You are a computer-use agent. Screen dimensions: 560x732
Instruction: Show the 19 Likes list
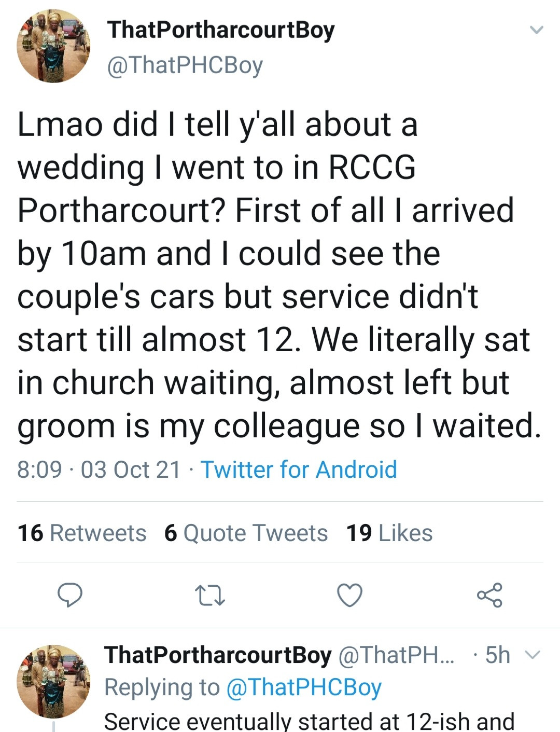(389, 533)
